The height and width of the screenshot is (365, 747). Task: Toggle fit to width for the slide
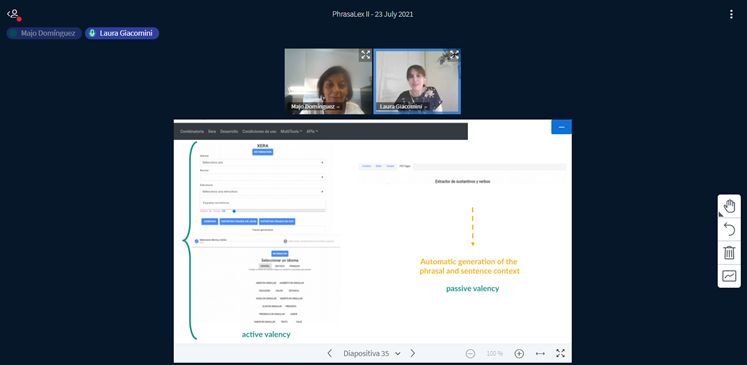coord(540,354)
